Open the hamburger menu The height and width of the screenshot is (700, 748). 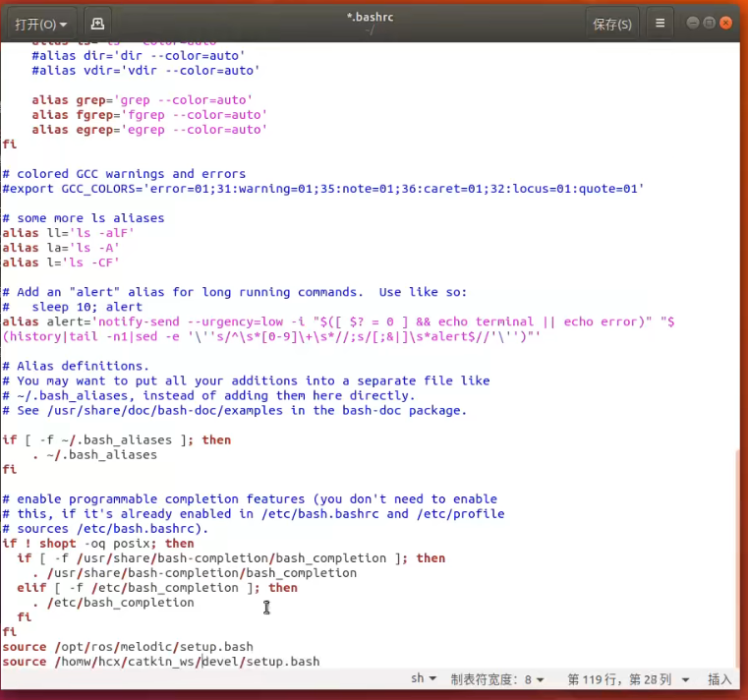tap(660, 24)
